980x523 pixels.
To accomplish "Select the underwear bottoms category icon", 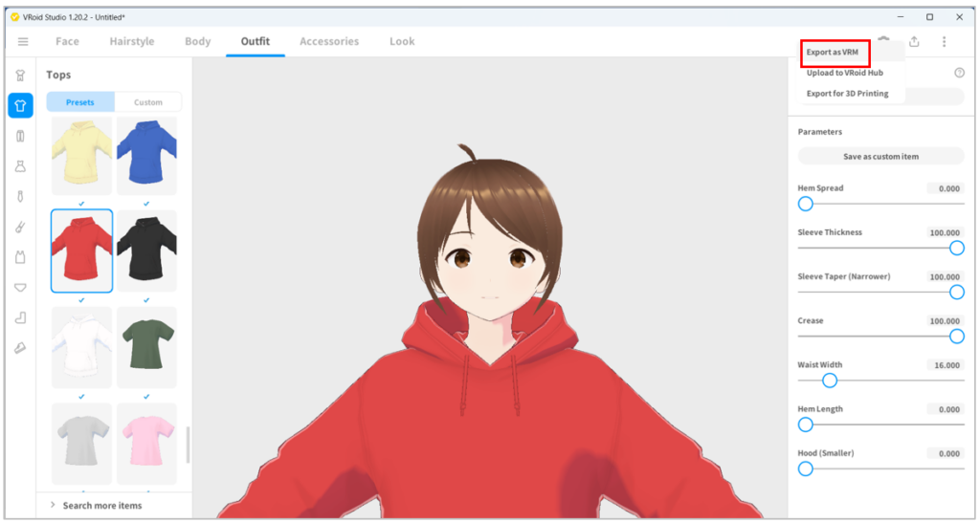I will tap(20, 287).
